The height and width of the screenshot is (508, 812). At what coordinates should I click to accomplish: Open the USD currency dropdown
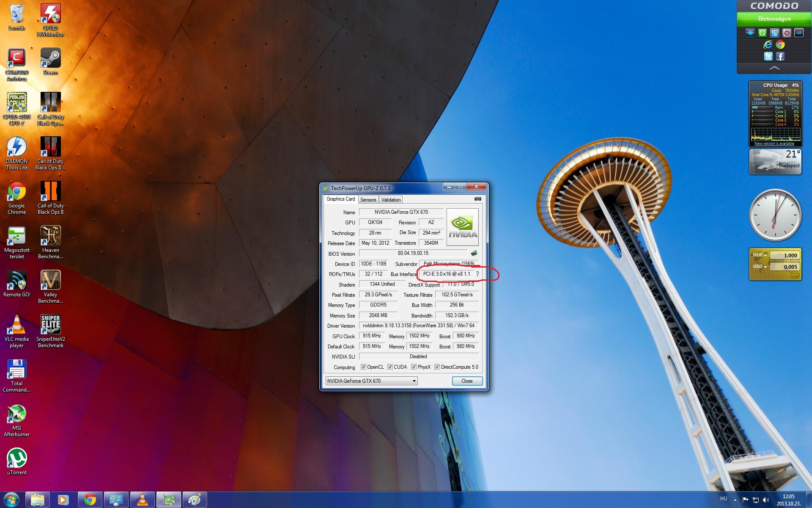pyautogui.click(x=760, y=267)
